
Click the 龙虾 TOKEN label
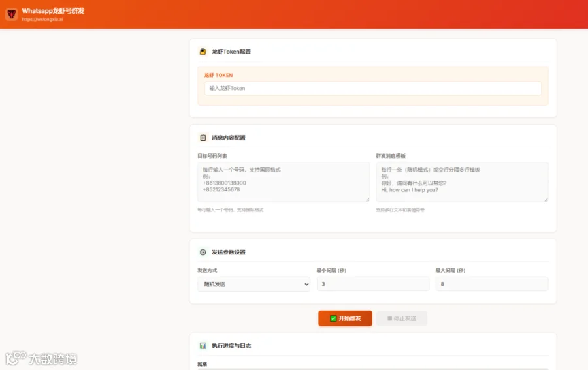pyautogui.click(x=218, y=75)
